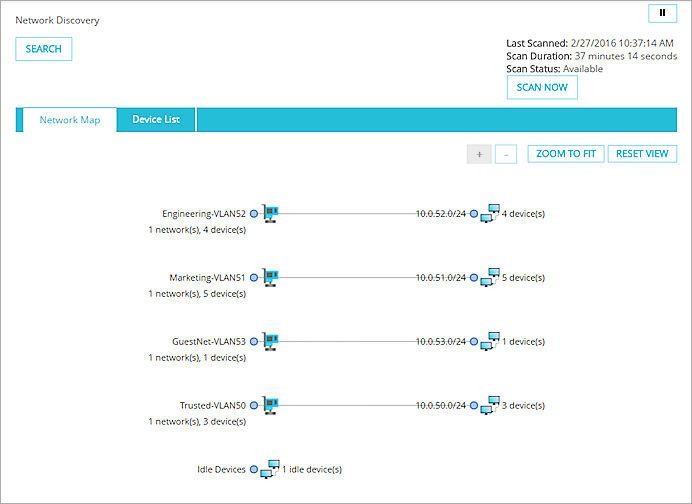Open the Network Map tab
Image resolution: width=692 pixels, height=504 pixels.
click(70, 120)
